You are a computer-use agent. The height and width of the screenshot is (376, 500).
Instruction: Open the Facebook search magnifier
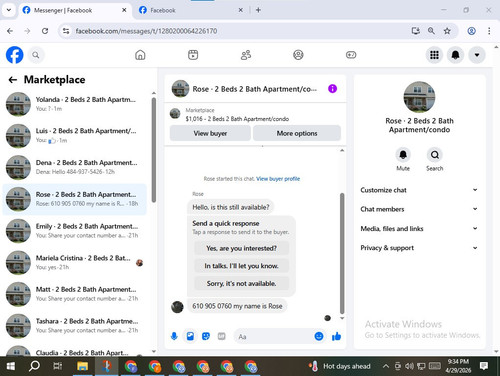pos(36,55)
